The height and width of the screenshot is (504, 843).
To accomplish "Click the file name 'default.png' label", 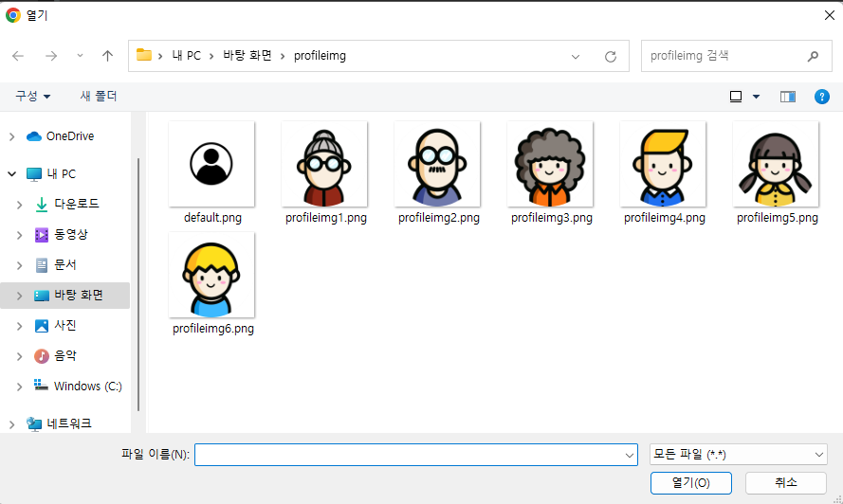I will 213,218.
